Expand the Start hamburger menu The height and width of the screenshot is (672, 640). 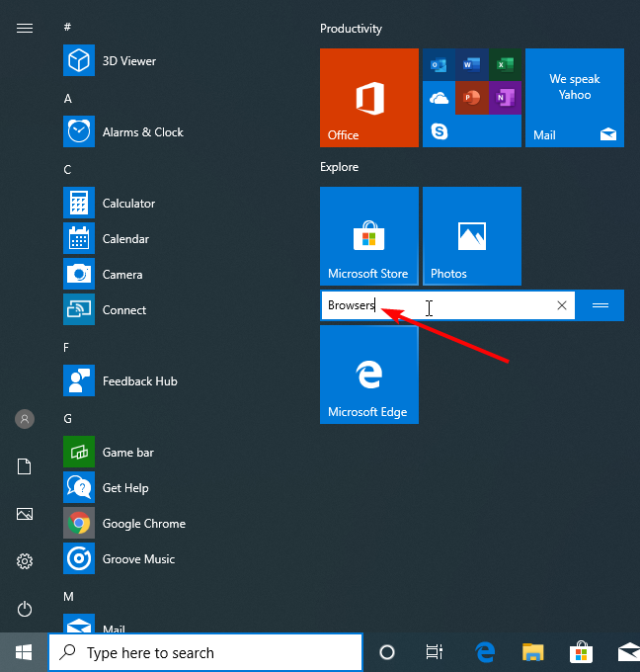(25, 29)
